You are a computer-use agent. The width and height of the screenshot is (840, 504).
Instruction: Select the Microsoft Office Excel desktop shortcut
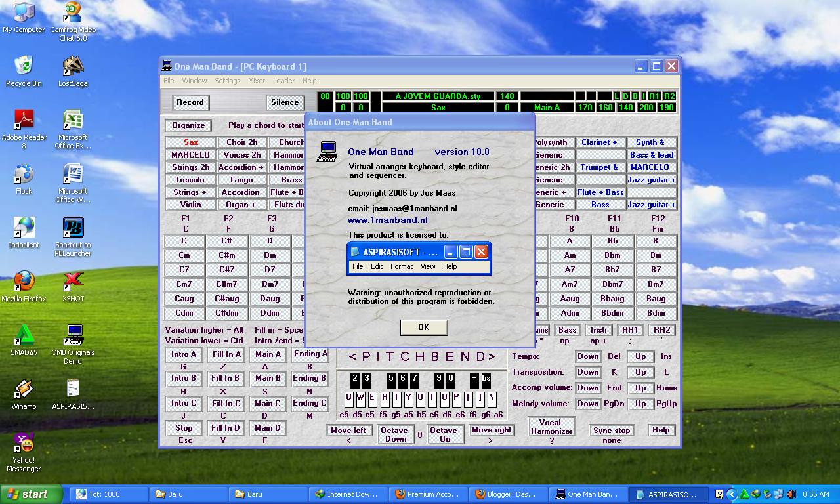[x=73, y=129]
